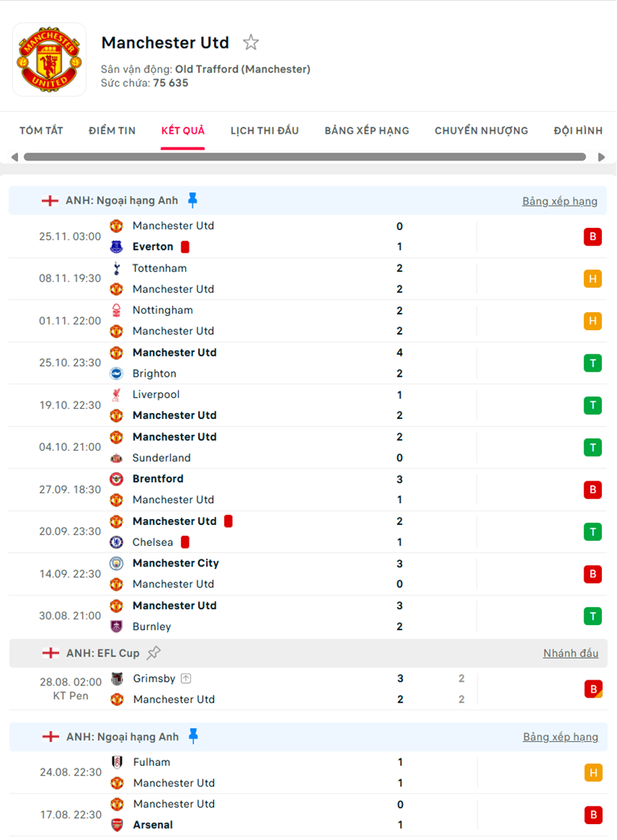Switch to the TÓM TẮT tab
This screenshot has height=840, width=617.
point(41,131)
